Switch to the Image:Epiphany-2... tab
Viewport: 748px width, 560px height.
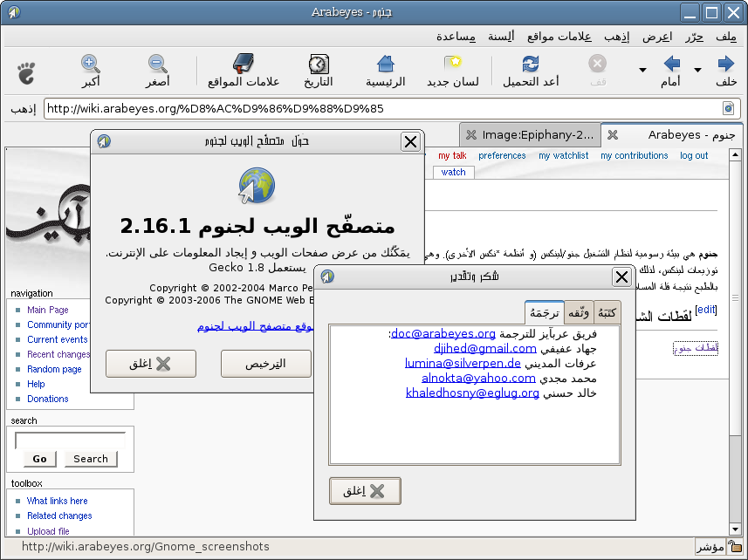pyautogui.click(x=539, y=134)
